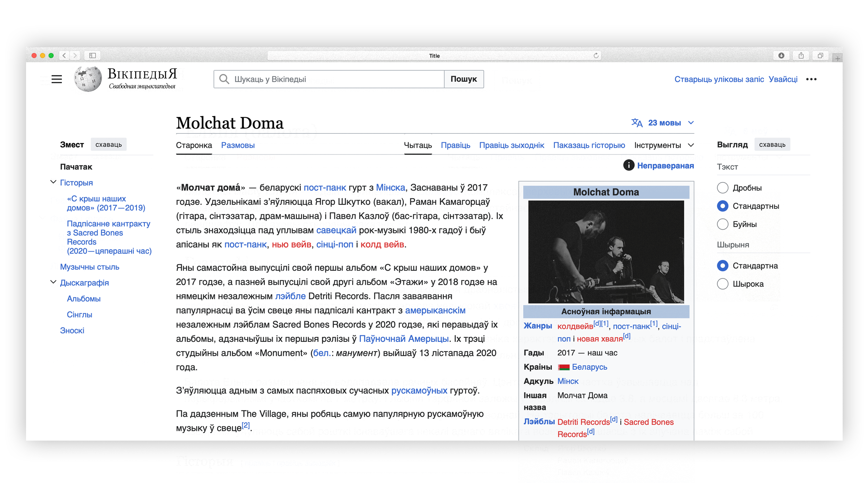Click the unverified info icon
Viewport: 868px width, 483px height.
(x=628, y=165)
